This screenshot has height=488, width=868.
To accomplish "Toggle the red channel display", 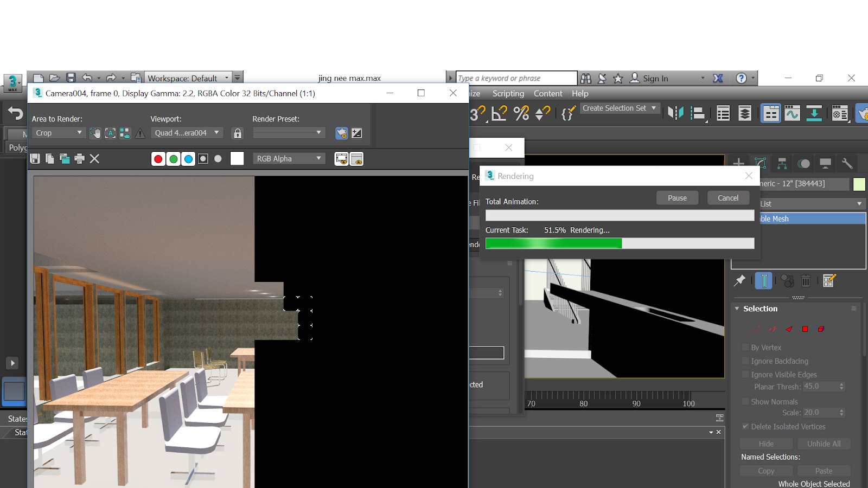I will (158, 159).
